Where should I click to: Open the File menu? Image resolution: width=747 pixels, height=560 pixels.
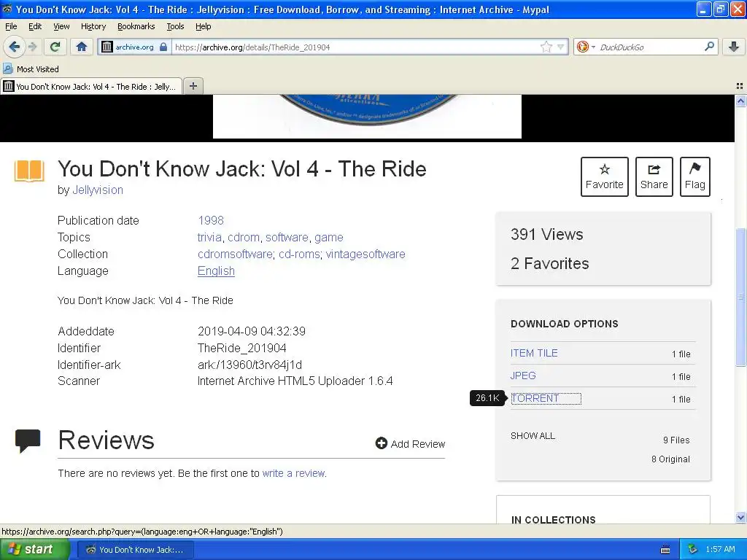pos(11,26)
